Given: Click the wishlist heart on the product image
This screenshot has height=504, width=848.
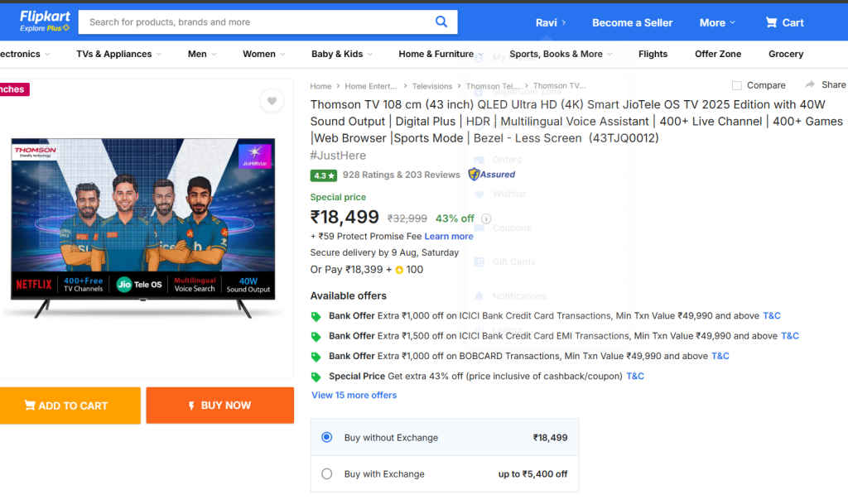Looking at the screenshot, I should [272, 100].
